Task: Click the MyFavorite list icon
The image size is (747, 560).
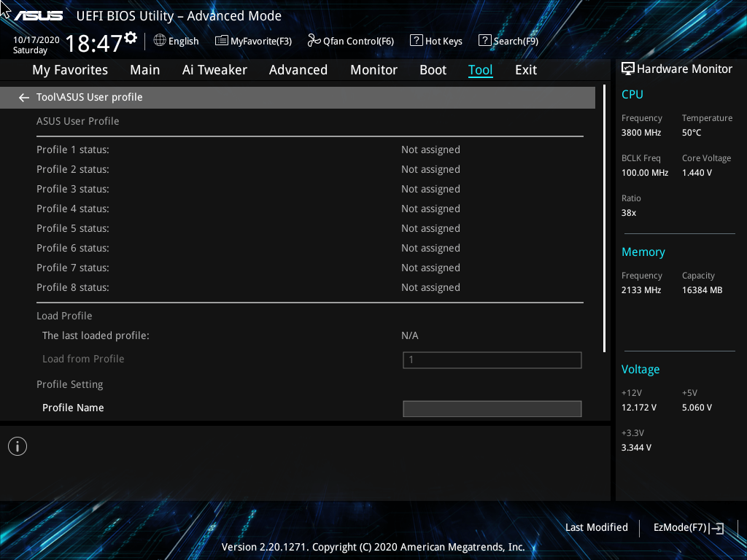Action: point(222,41)
